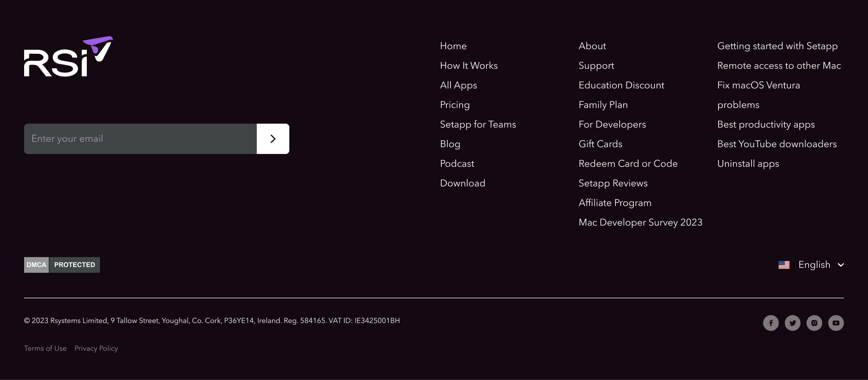Open the Instagram social icon
868x380 pixels.
click(814, 323)
